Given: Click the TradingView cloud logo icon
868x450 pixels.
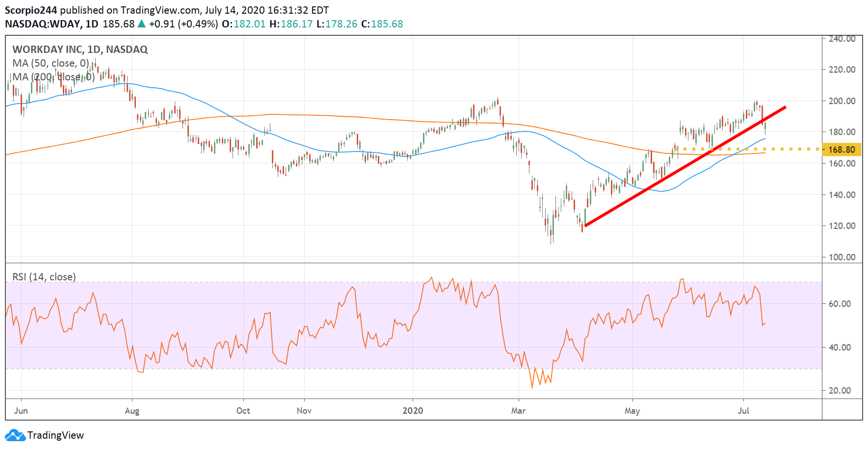Looking at the screenshot, I should 15,435.
